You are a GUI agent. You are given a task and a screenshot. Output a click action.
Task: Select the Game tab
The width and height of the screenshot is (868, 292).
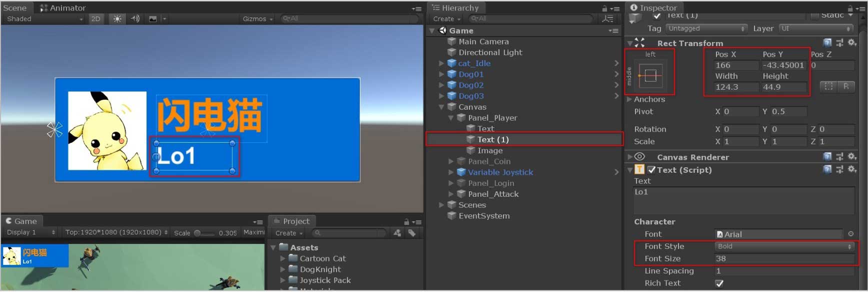pyautogui.click(x=21, y=221)
